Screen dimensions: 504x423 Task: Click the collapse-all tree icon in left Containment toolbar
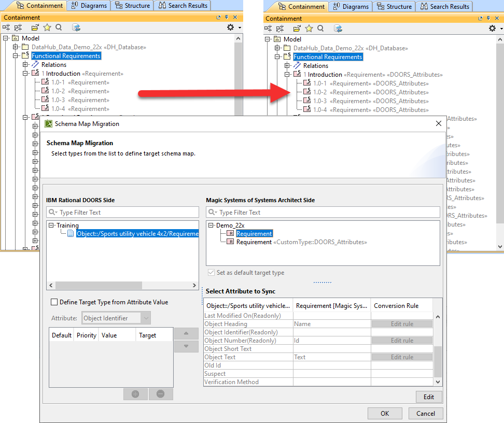pyautogui.click(x=18, y=27)
